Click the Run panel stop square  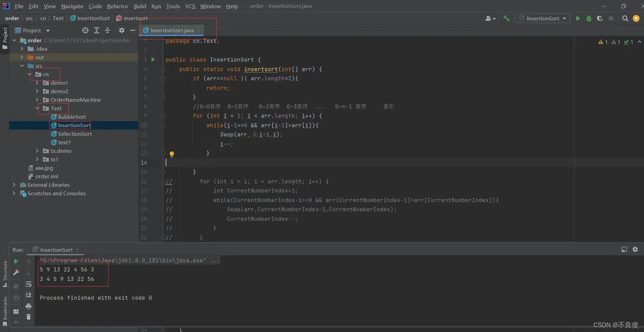point(16,286)
